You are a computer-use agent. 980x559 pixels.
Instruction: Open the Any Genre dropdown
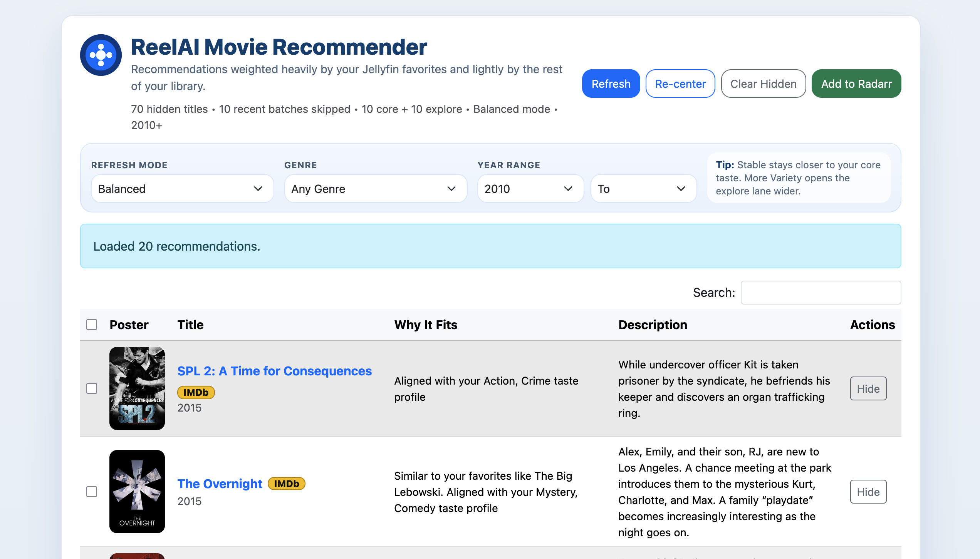click(376, 189)
